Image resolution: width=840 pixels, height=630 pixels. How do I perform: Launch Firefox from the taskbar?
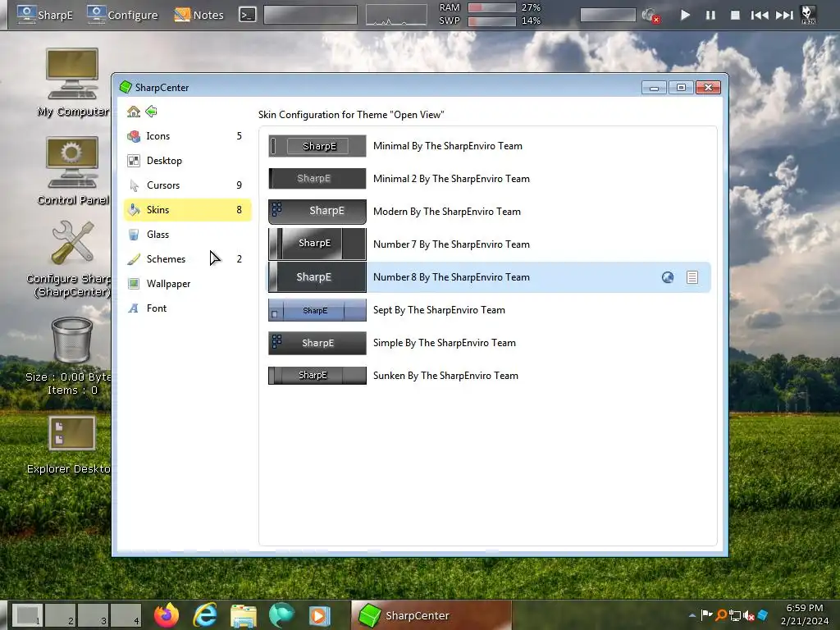167,615
